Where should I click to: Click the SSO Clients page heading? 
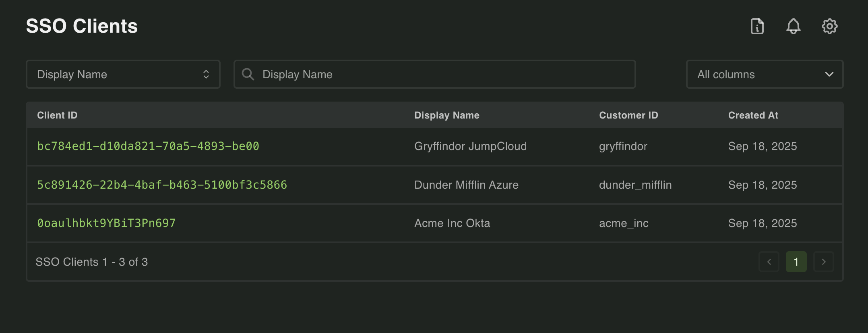(82, 26)
